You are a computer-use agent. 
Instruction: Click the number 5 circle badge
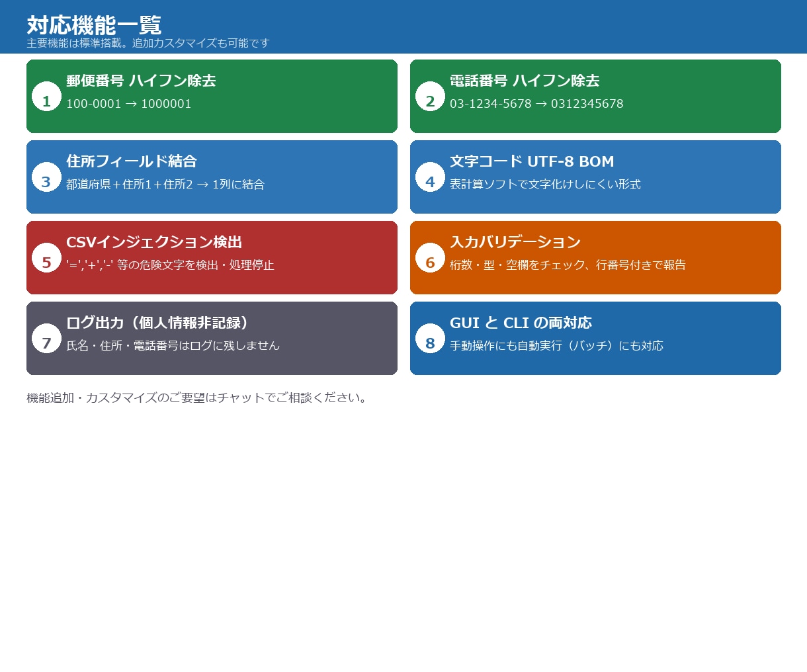46,258
